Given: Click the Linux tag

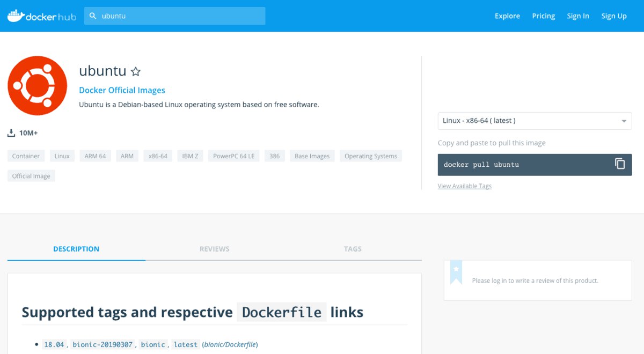Looking at the screenshot, I should point(62,156).
